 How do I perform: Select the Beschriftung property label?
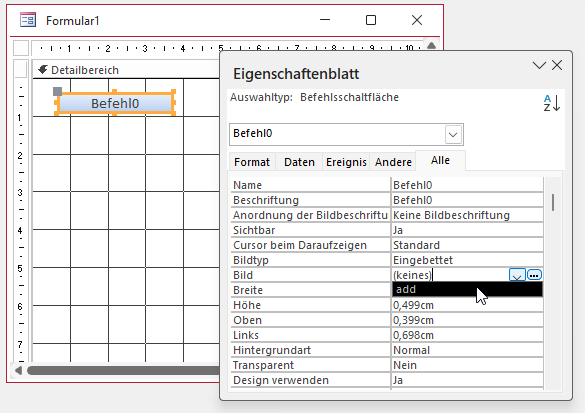pos(310,200)
